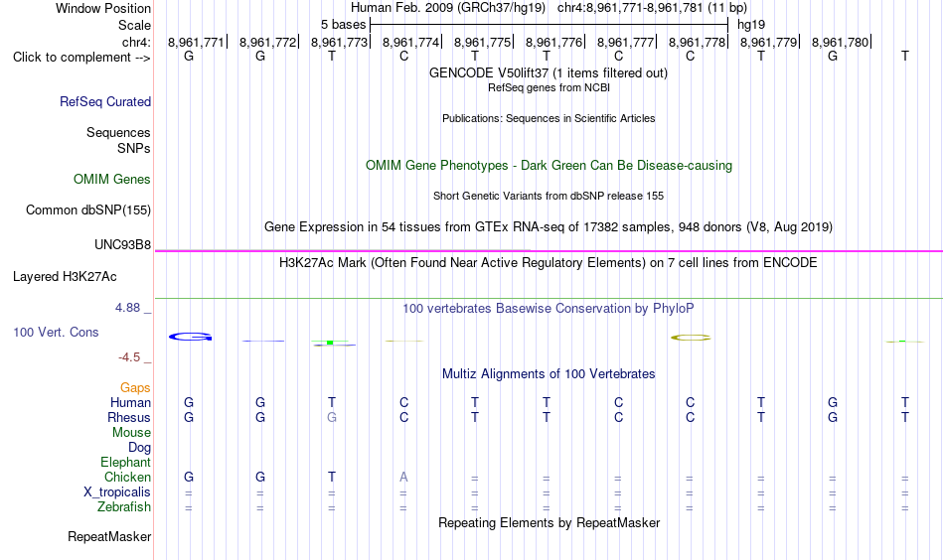This screenshot has width=944, height=560.
Task: Click the X_tropicalis species label
Action: [x=117, y=492]
